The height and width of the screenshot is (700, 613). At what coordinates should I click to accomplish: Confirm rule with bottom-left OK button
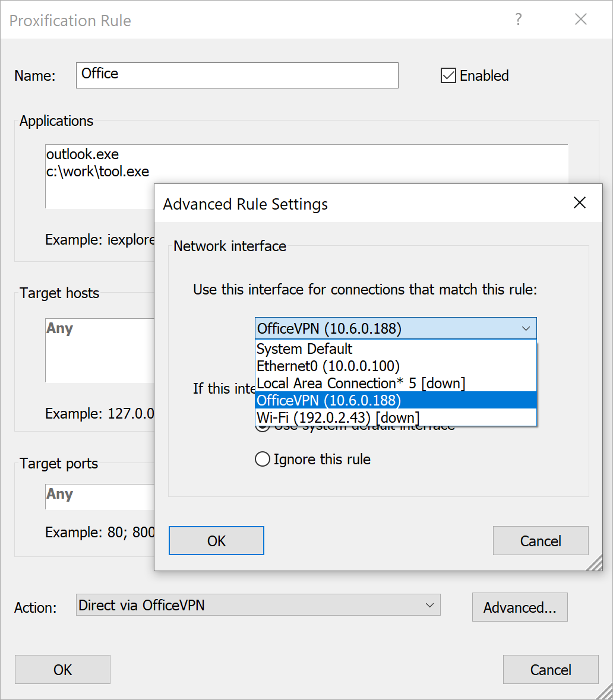point(62,670)
